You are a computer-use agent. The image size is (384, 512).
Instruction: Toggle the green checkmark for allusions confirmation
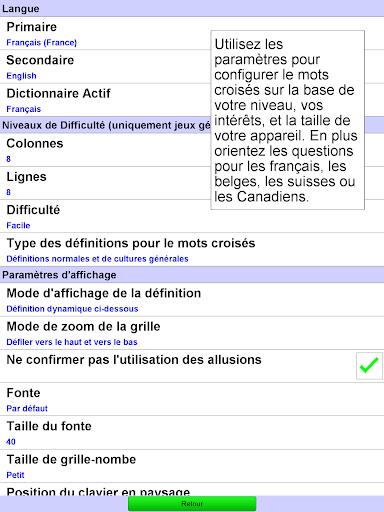pos(369,366)
